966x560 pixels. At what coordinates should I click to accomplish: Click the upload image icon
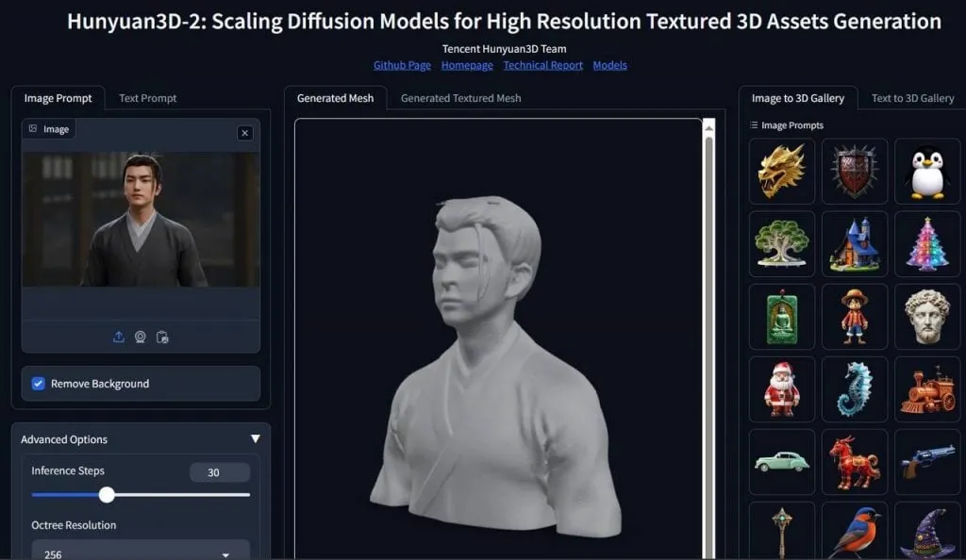click(118, 337)
